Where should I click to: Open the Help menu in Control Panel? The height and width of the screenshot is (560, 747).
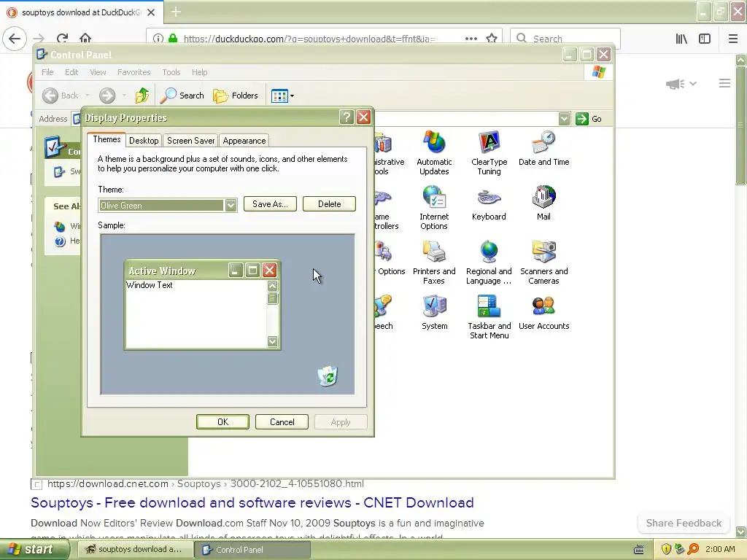[199, 72]
